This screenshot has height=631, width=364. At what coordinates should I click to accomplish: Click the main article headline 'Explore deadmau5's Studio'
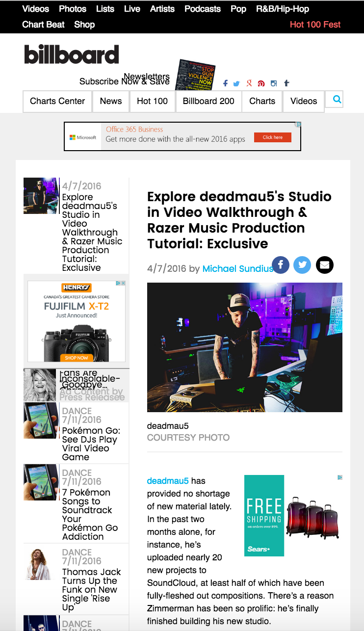(239, 220)
